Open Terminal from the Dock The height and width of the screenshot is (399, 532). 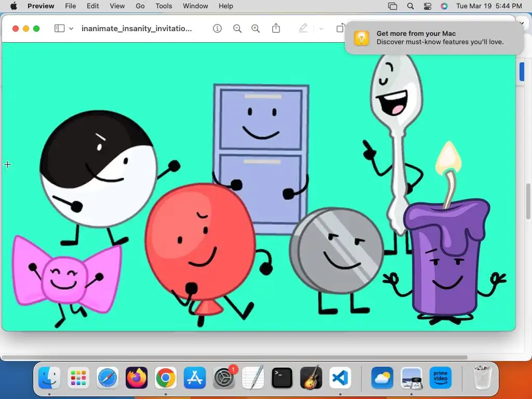282,378
